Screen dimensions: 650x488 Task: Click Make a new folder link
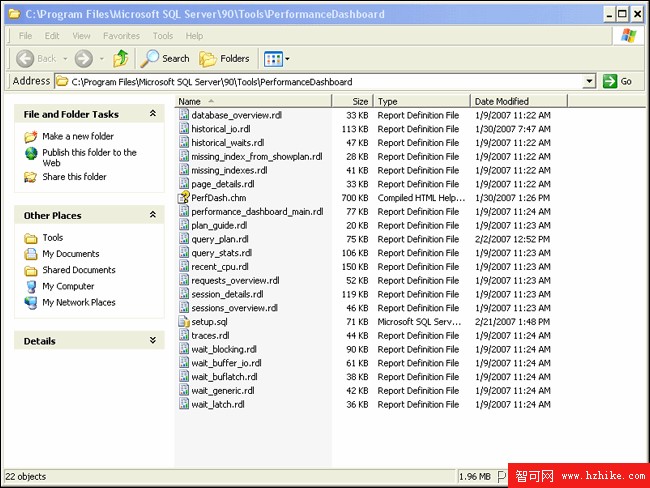coord(78,136)
